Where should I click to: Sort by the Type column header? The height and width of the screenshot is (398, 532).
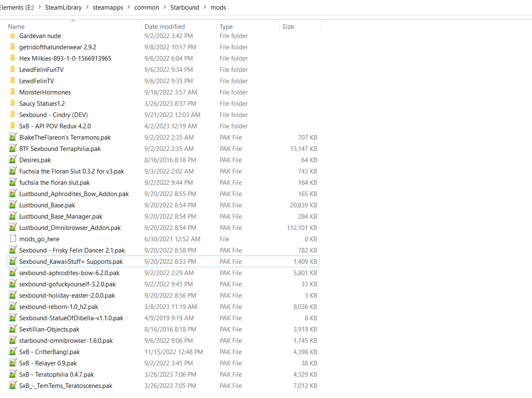click(226, 26)
